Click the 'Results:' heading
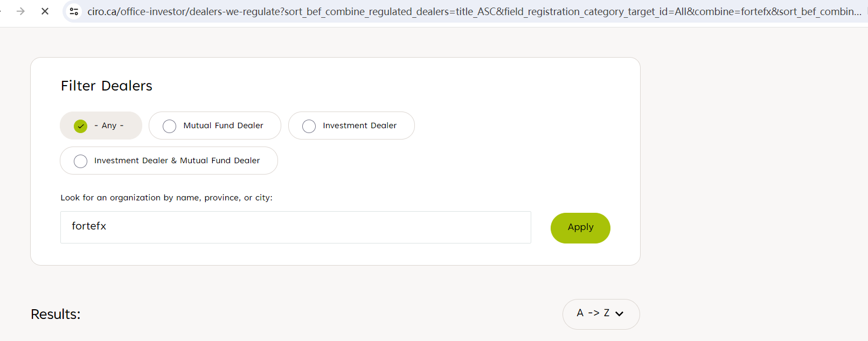This screenshot has width=868, height=341. 55,314
